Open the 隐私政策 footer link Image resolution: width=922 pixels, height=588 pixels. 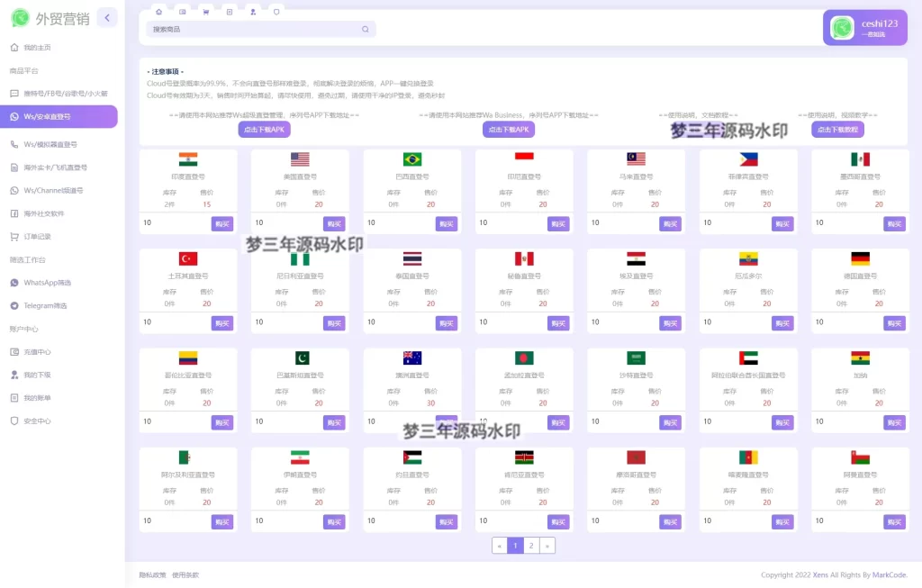coord(152,574)
